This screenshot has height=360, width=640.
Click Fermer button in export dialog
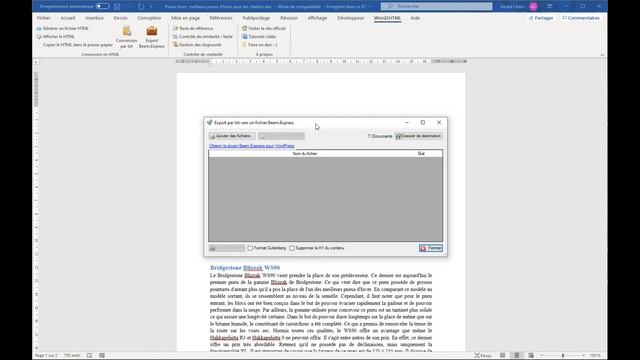click(431, 248)
